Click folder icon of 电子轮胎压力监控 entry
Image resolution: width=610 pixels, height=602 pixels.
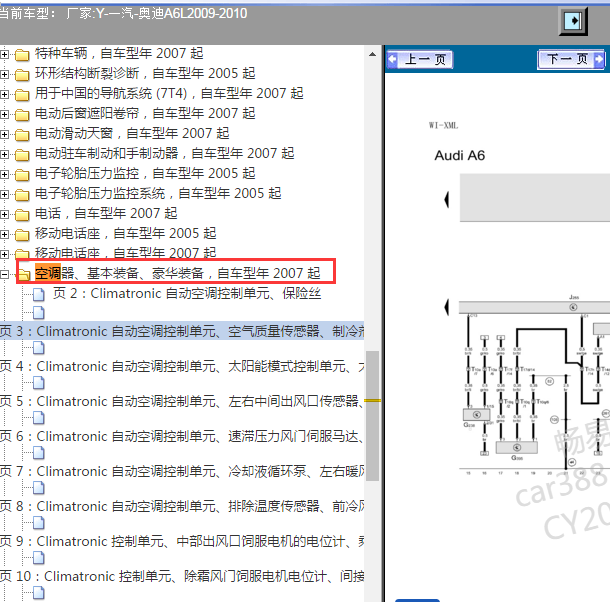click(x=22, y=175)
